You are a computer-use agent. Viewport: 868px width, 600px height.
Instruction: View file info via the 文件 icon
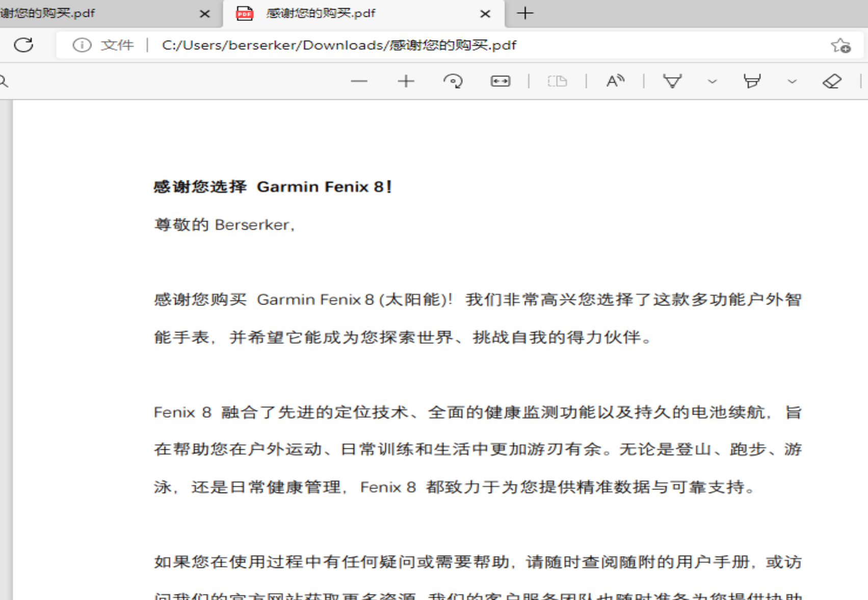coord(82,45)
